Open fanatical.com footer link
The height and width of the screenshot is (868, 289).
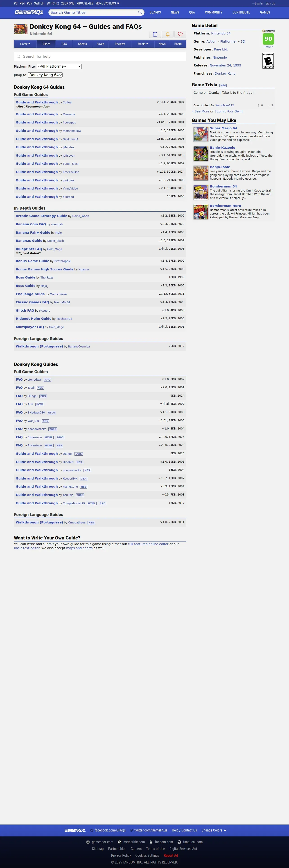coord(190,842)
